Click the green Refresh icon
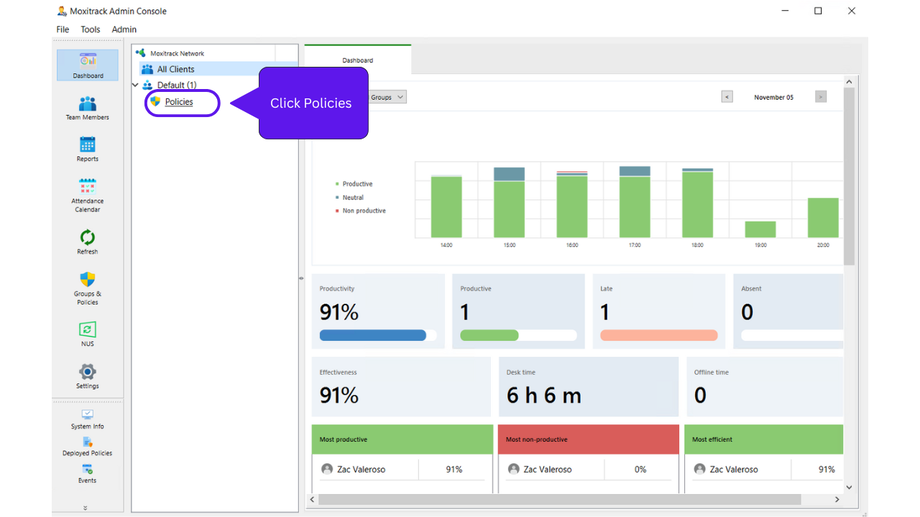Screen dimensions: 920x517 [87, 240]
